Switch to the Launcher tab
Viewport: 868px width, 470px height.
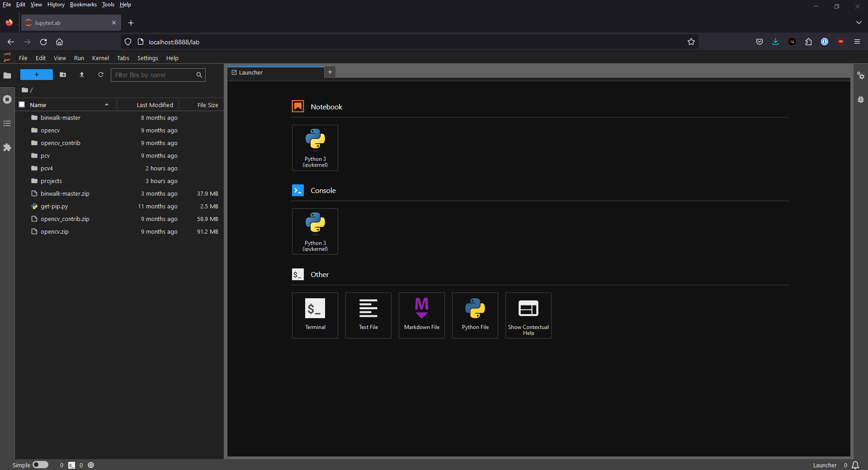pyautogui.click(x=251, y=72)
